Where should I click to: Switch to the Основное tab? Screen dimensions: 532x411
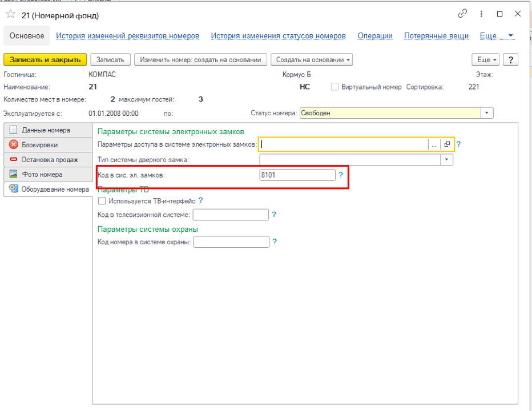pyautogui.click(x=27, y=35)
